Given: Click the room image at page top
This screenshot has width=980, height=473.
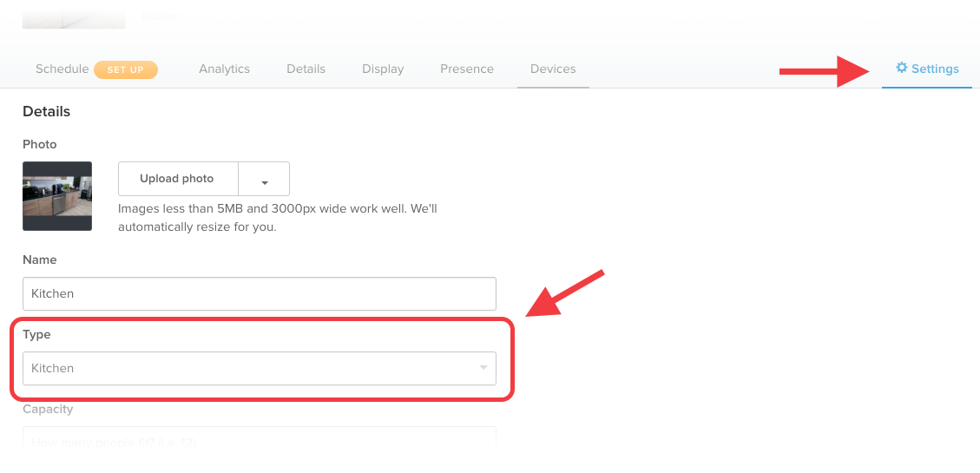Looking at the screenshot, I should click(x=74, y=14).
